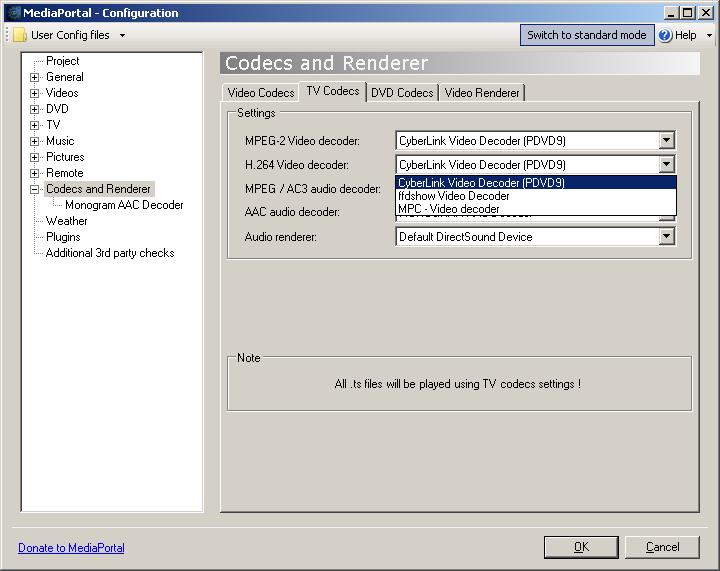Follow the Donate to MediaPortal link
This screenshot has width=720, height=571.
71,548
